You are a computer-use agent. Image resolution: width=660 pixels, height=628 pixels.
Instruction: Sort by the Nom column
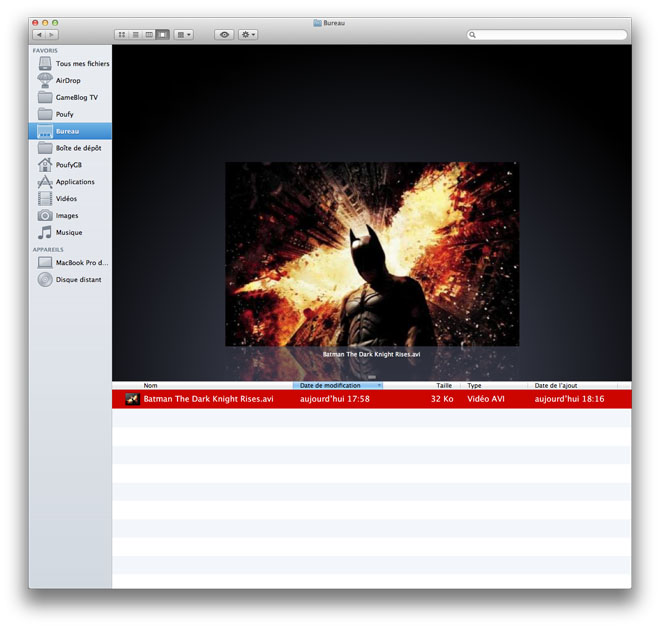[150, 385]
